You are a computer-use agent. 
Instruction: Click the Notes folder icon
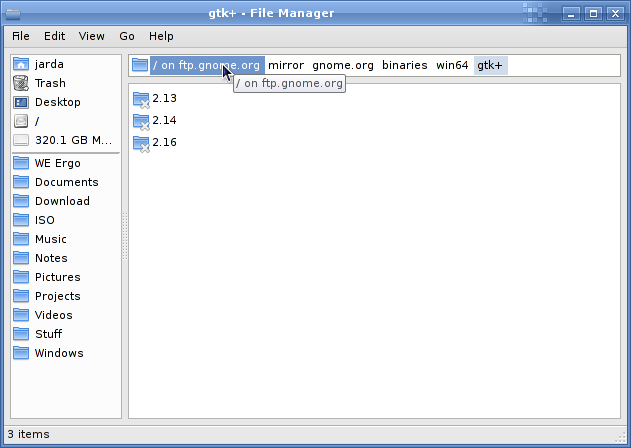click(21, 258)
